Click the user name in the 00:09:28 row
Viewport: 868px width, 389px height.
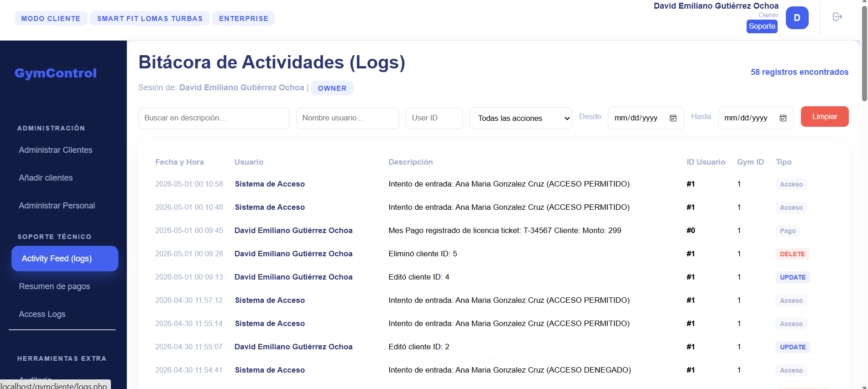coord(293,254)
